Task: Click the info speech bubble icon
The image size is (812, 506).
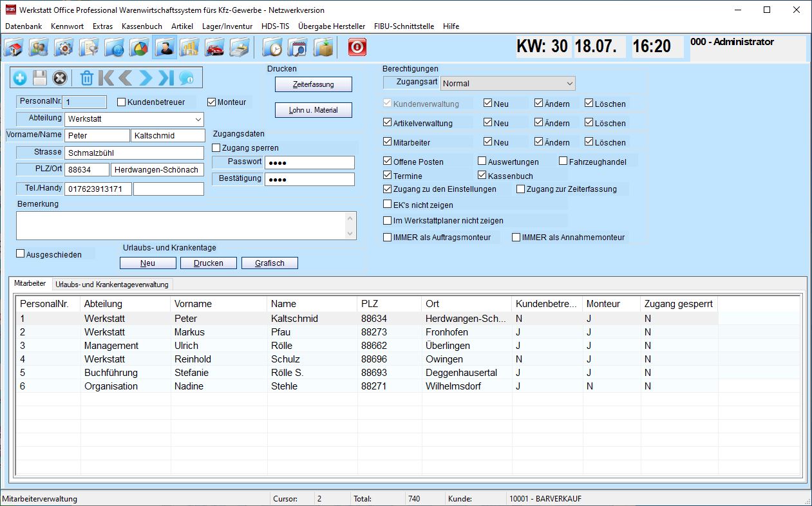Action: [x=186, y=78]
